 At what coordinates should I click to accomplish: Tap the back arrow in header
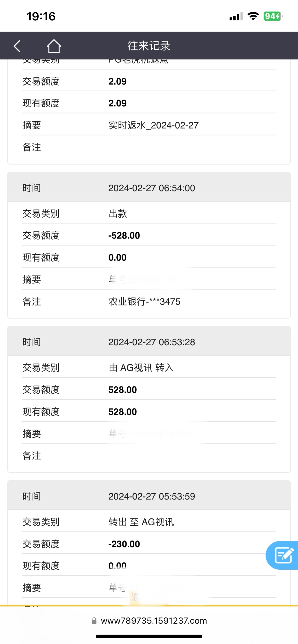[17, 46]
